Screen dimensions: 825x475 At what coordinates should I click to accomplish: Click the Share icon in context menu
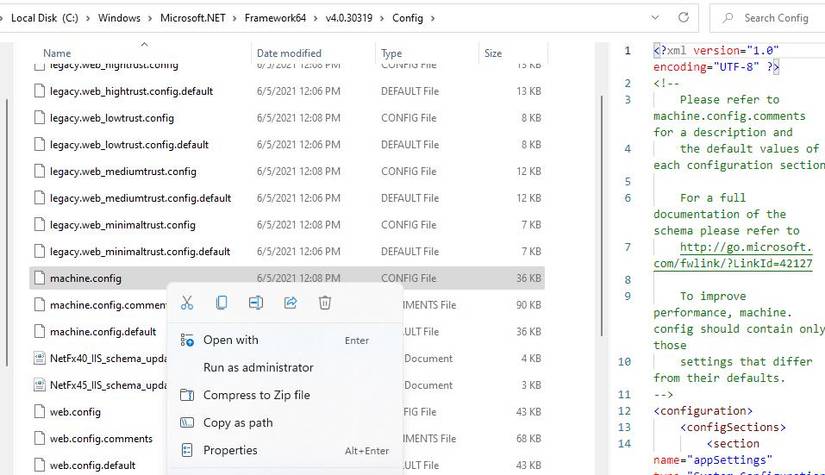(x=290, y=303)
